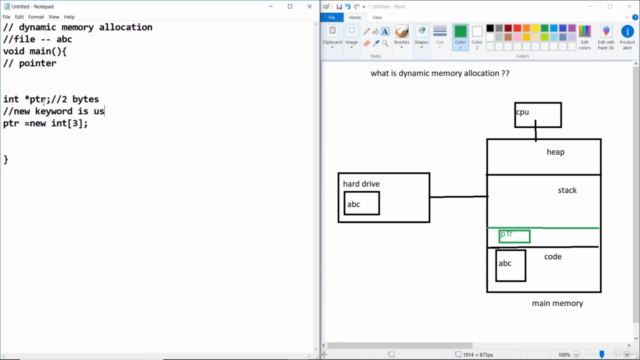Viewport: 640px width, 360px height.
Task: Select the Eraser tool in Paint
Action: (x=366, y=43)
